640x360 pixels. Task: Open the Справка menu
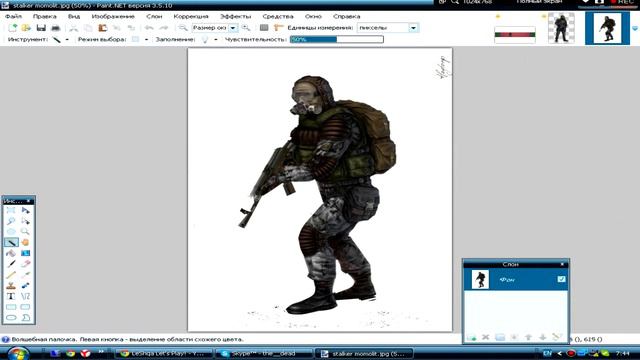[x=347, y=16]
